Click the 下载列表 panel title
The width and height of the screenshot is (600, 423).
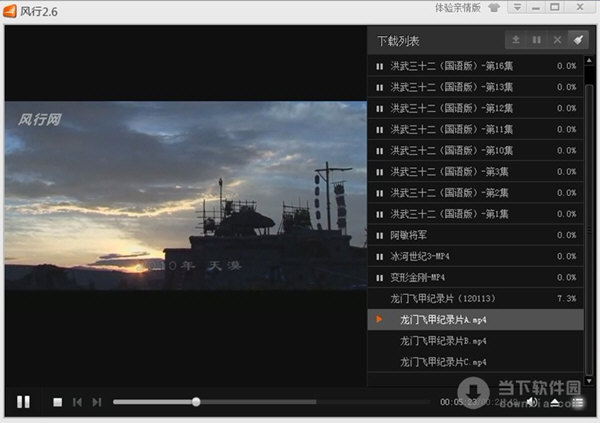pyautogui.click(x=398, y=41)
